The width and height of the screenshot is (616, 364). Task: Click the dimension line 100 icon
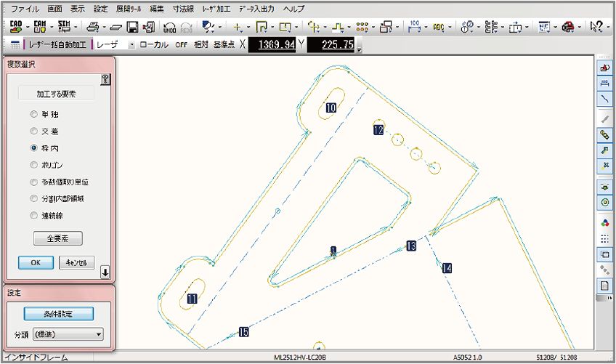click(x=415, y=27)
